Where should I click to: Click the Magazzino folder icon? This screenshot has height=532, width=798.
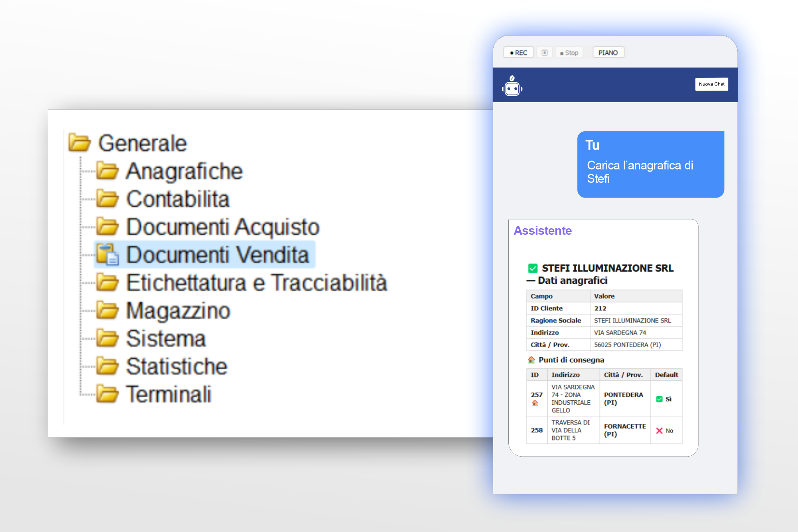107,310
